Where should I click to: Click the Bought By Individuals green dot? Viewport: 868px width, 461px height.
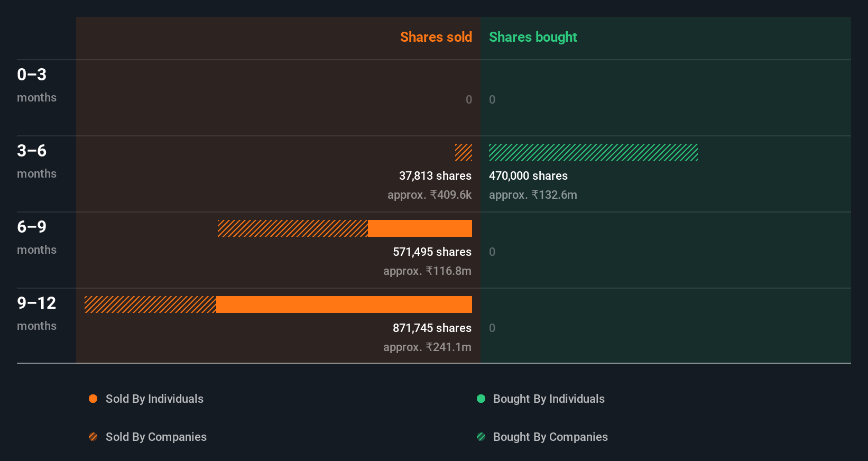tap(481, 399)
